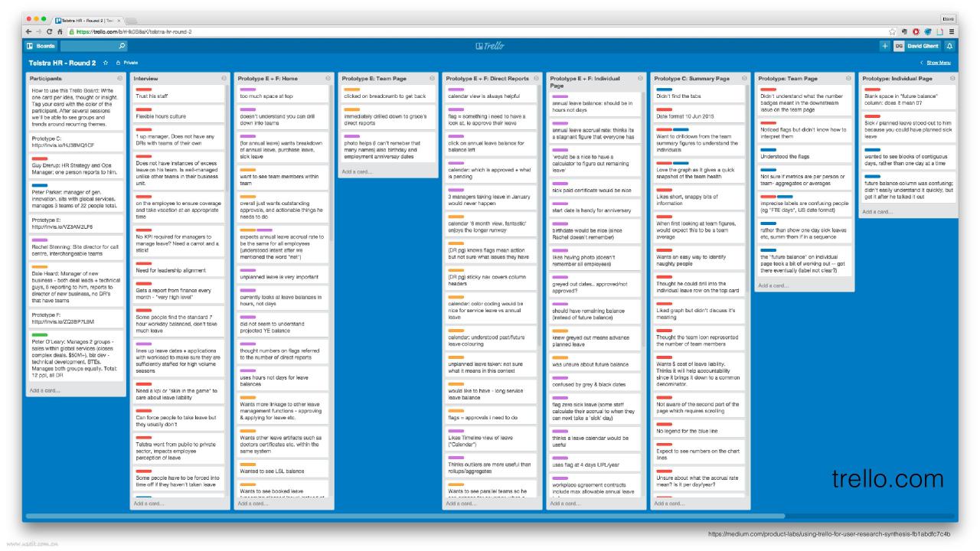Open 'Likes short, snappy bits of information' card
980x551 pixels.
(x=699, y=197)
